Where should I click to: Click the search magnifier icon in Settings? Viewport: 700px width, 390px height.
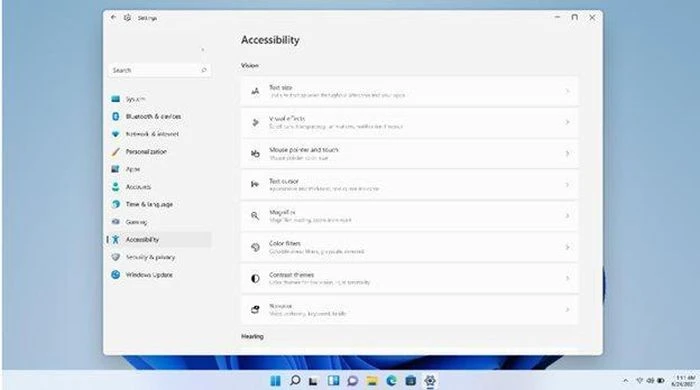click(x=204, y=70)
